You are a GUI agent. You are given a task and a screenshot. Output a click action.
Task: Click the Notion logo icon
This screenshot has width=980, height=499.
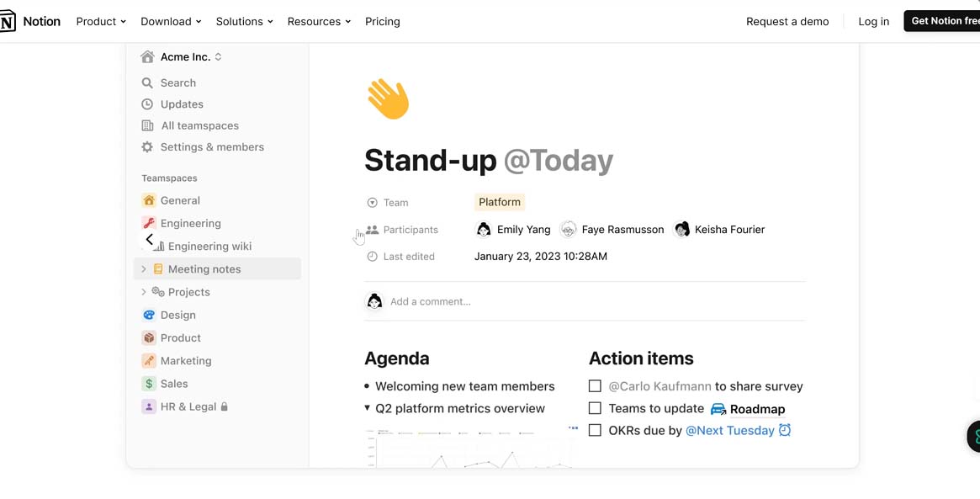pyautogui.click(x=7, y=22)
